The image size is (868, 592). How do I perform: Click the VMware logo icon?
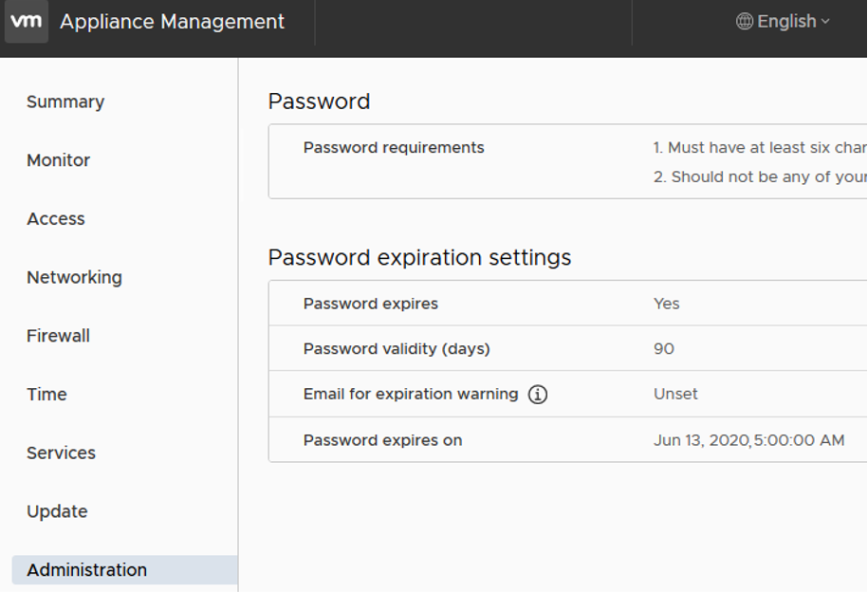pos(26,21)
